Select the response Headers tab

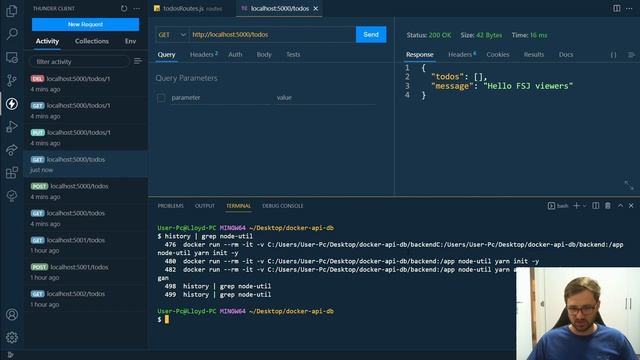point(462,54)
